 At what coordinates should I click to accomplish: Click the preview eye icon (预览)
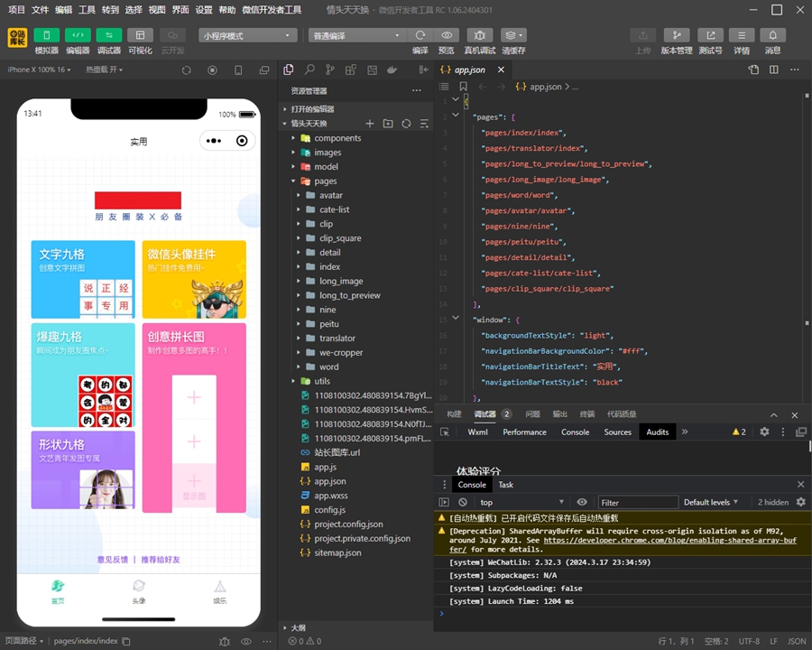446,35
